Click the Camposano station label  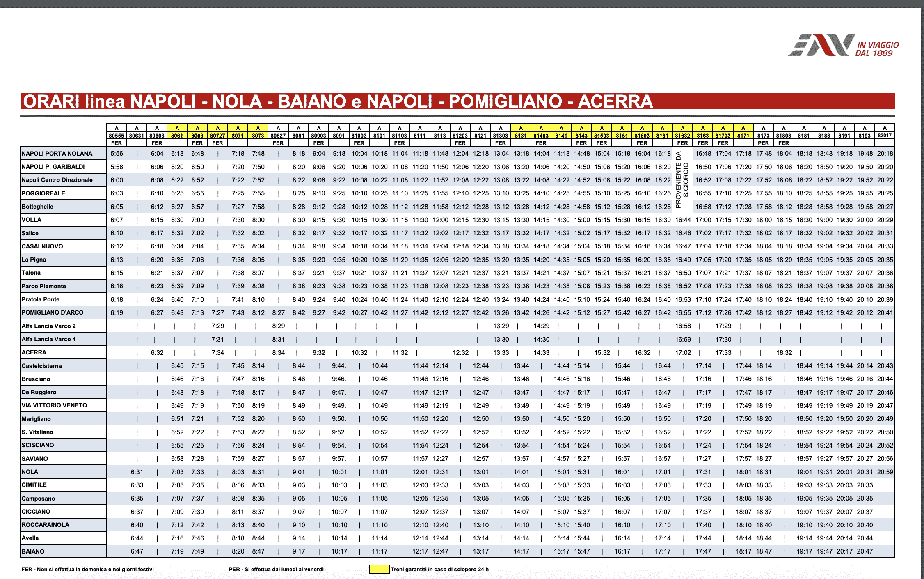coord(38,499)
